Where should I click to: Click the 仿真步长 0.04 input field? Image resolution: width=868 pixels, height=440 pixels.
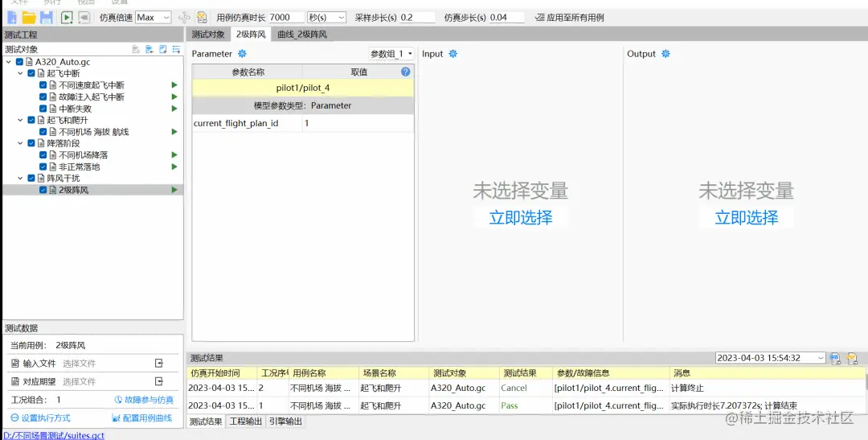[x=506, y=17]
